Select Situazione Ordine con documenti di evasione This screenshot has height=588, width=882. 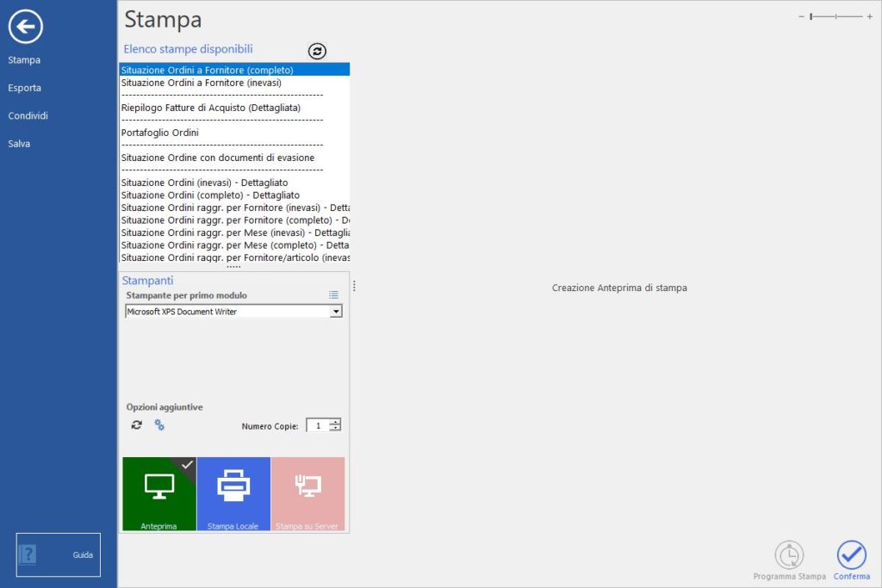coord(234,158)
